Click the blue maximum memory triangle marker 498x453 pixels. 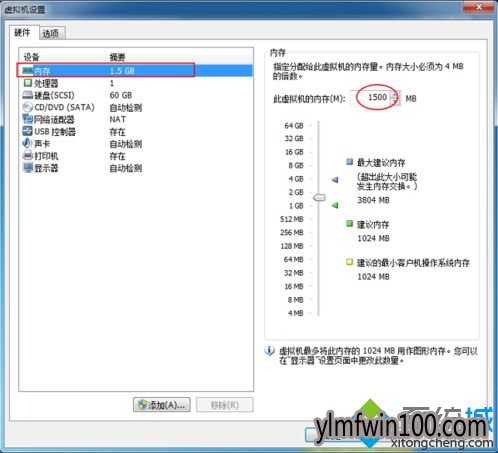(335, 180)
